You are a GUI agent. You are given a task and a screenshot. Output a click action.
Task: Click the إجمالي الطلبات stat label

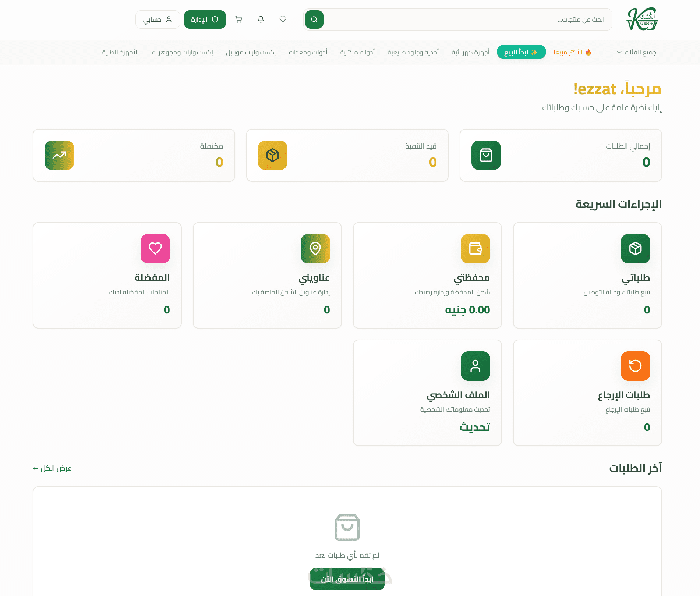628,146
